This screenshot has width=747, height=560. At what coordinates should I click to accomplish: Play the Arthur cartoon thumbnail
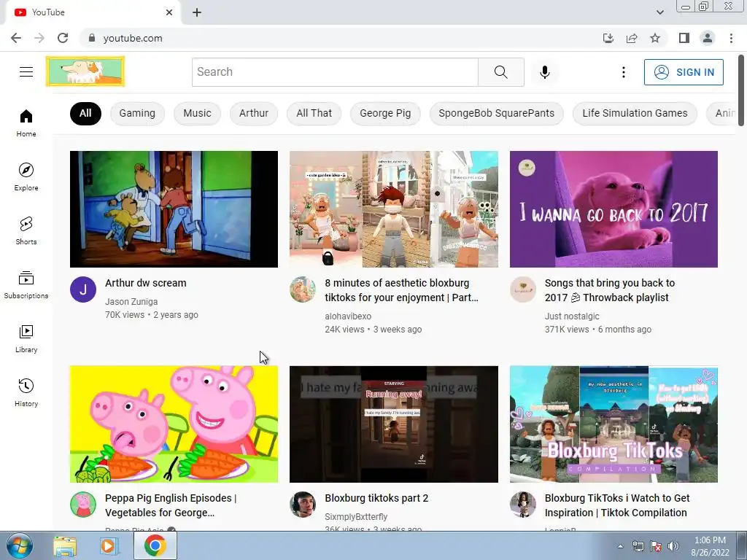(174, 209)
